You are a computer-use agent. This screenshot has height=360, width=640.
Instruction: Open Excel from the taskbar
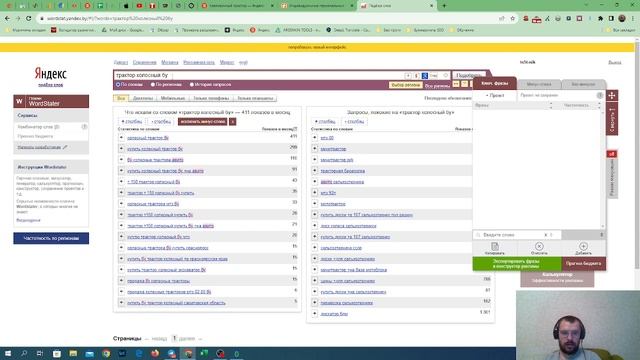pyautogui.click(x=204, y=353)
